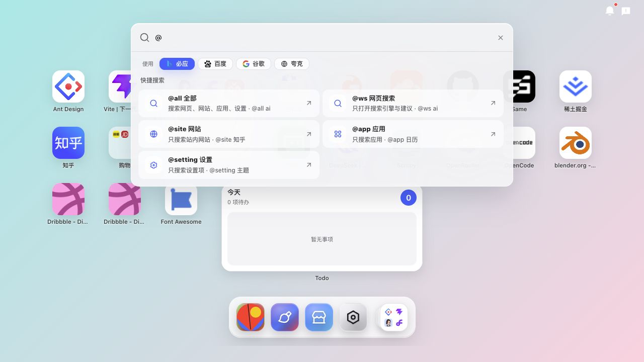Open the hexagon settings icon in dock
This screenshot has height=362, width=644.
(x=353, y=317)
